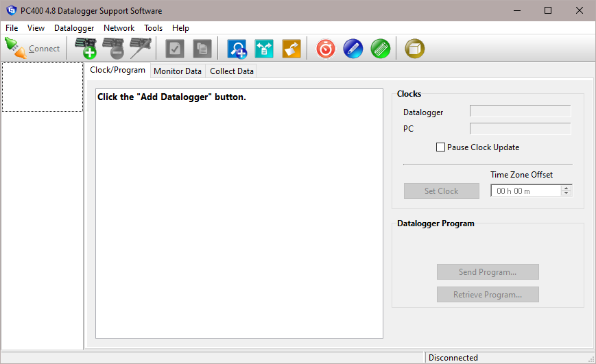Switch to the Collect Data tab
This screenshot has height=364, width=596.
[232, 71]
